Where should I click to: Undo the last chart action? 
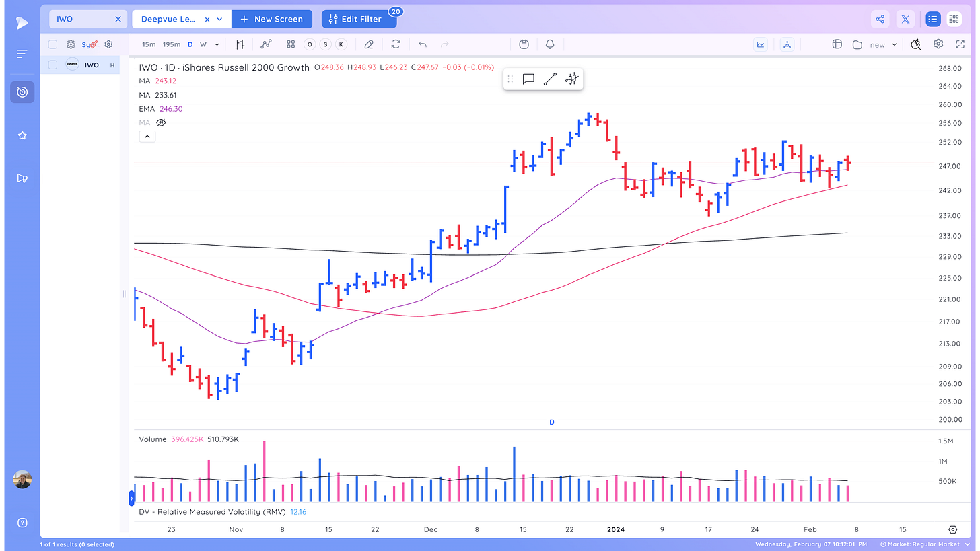[423, 44]
